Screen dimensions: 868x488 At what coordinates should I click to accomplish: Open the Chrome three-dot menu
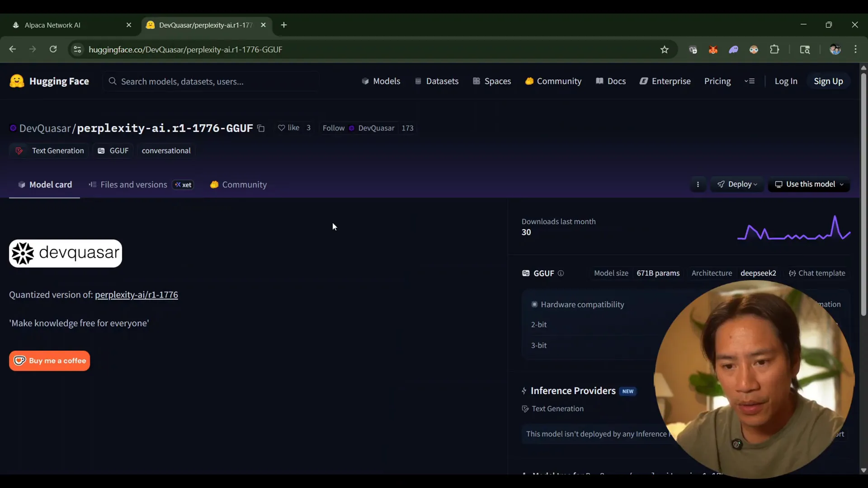[x=855, y=50]
